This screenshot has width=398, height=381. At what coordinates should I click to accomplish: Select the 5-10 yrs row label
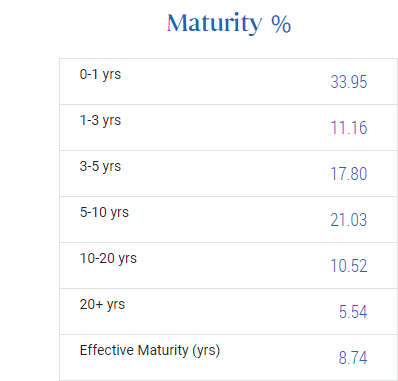[x=104, y=212]
